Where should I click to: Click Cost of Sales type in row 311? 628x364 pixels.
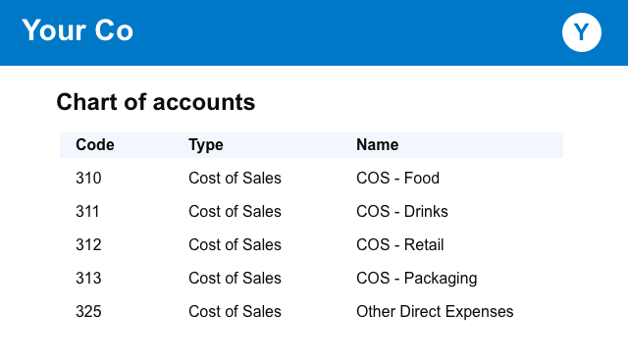tap(235, 211)
